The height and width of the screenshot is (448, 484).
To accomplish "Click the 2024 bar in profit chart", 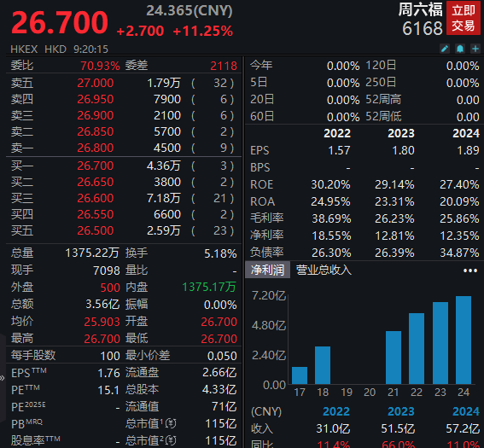I will [x=464, y=340].
